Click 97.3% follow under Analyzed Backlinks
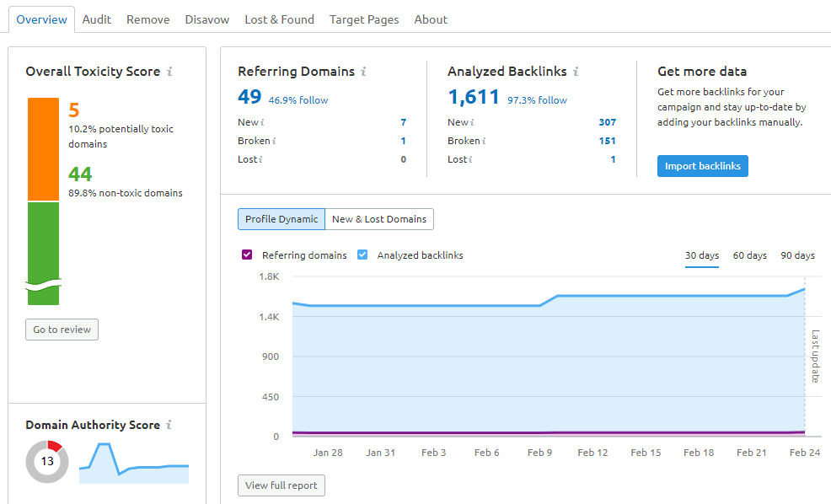Viewport: 831px width, 504px height. [538, 100]
